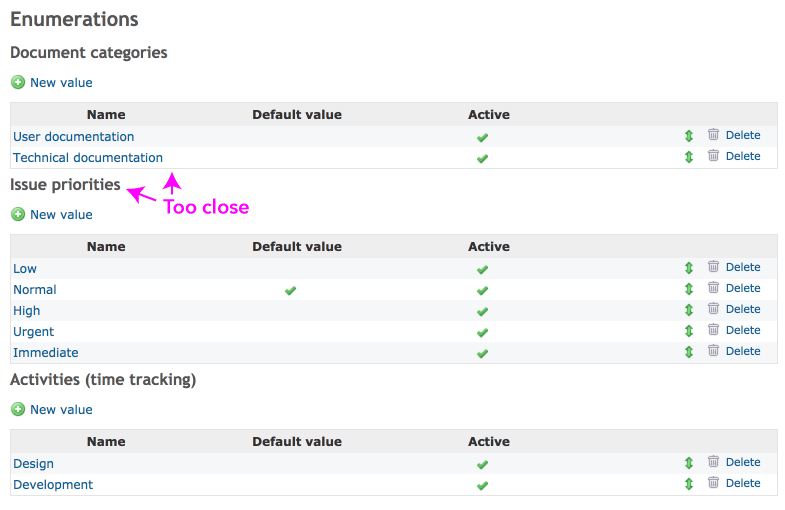Screen dimensions: 785x510
Task: Click trash icon in Urgent row
Action: [713, 330]
